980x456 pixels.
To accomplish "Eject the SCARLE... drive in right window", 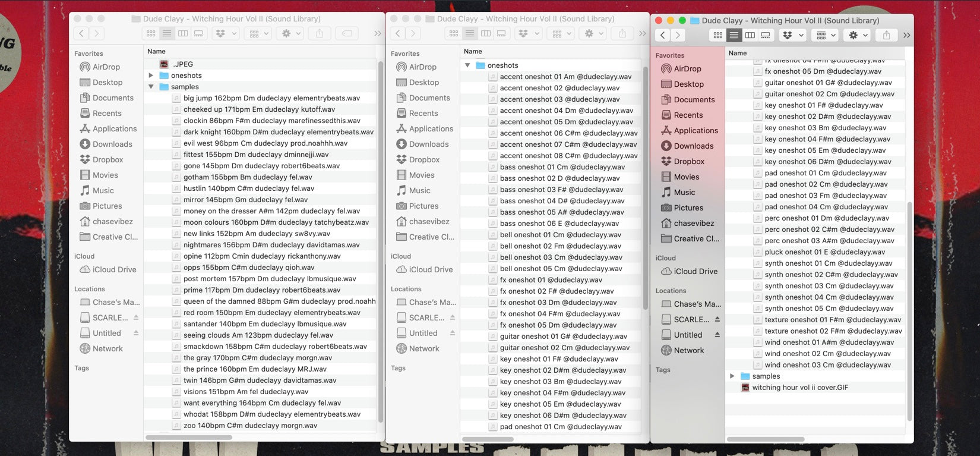I will click(x=717, y=320).
